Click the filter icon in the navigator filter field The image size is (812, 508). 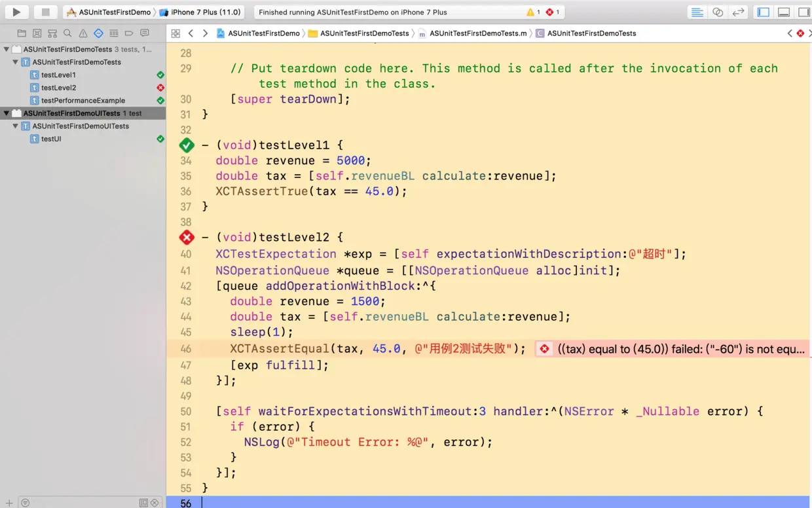tap(25, 503)
